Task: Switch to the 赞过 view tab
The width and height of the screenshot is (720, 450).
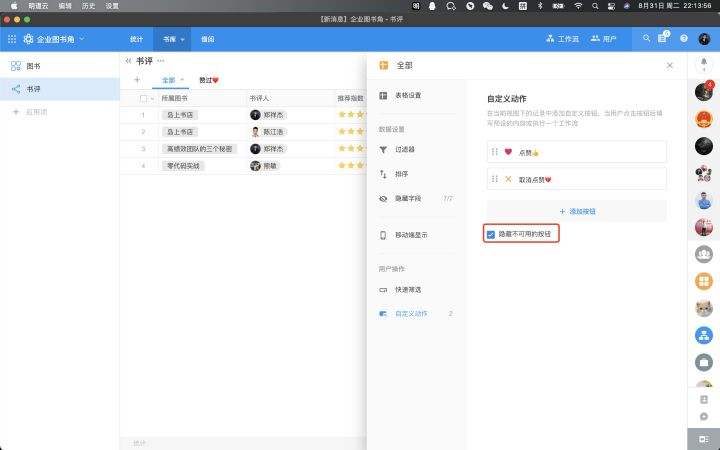Action: (x=208, y=80)
